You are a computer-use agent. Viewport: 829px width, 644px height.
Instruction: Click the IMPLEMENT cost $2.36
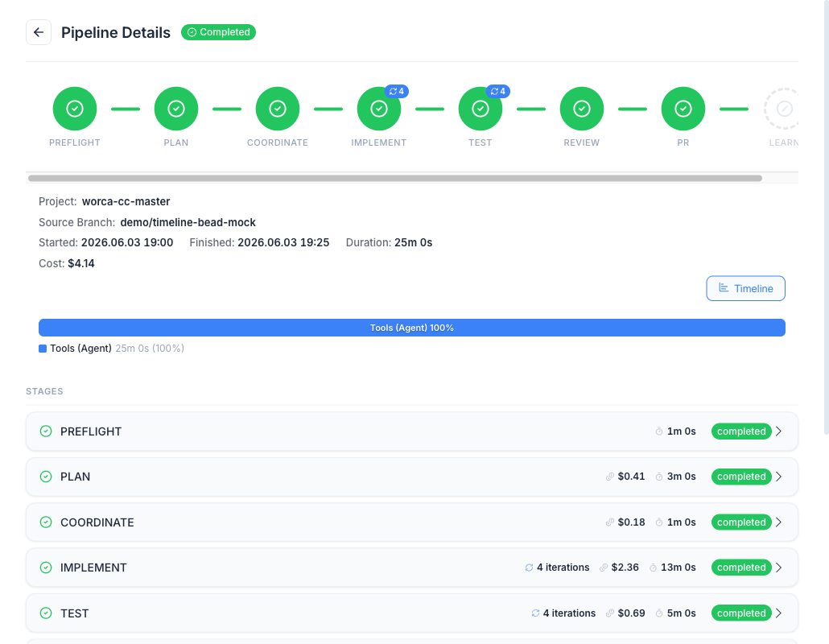[625, 568]
